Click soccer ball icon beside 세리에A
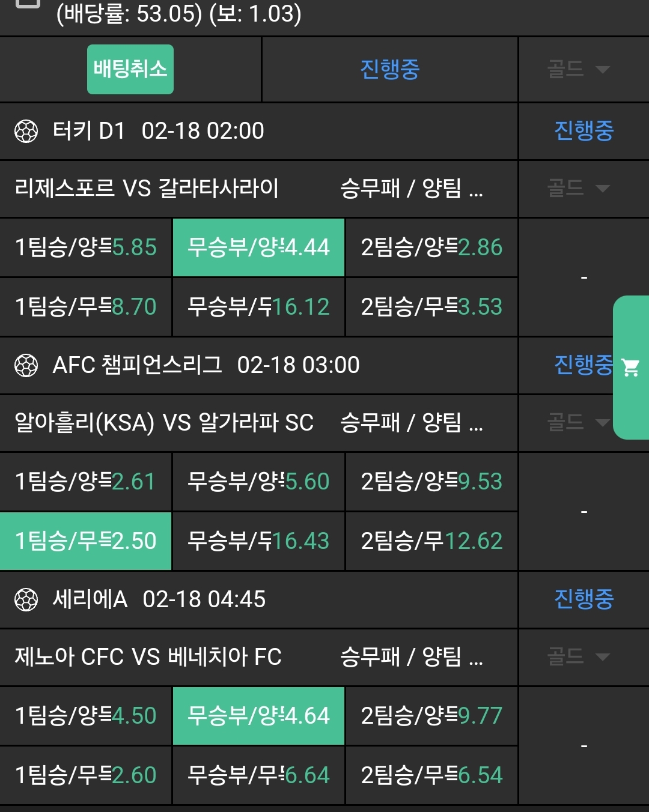649x812 pixels. (26, 599)
